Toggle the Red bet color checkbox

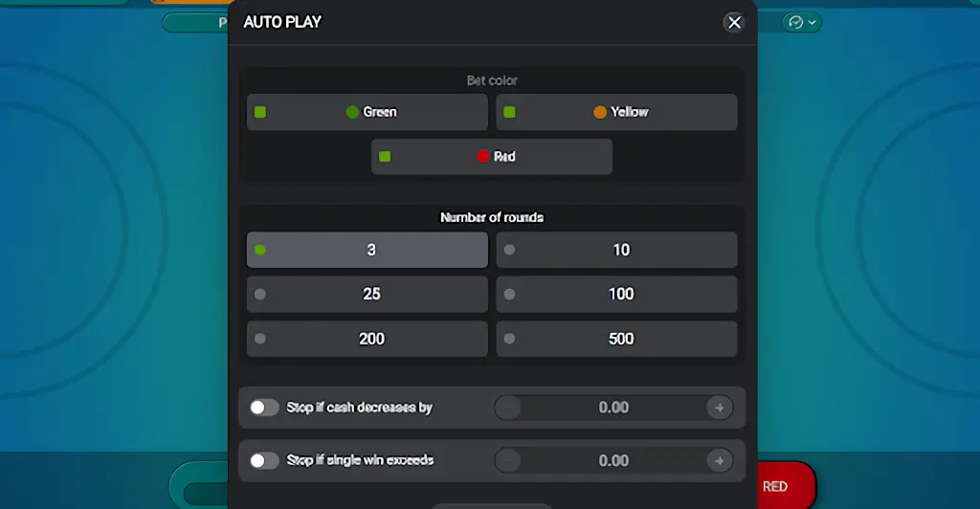point(385,157)
